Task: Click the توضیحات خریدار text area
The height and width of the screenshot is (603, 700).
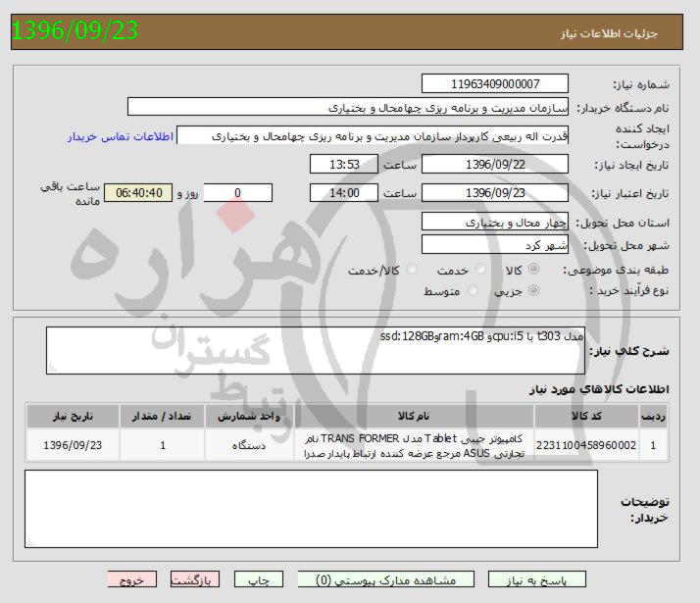Action: click(x=311, y=509)
